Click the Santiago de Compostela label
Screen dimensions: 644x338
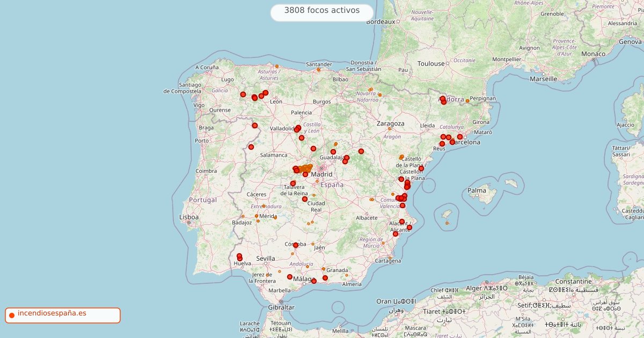[182, 88]
